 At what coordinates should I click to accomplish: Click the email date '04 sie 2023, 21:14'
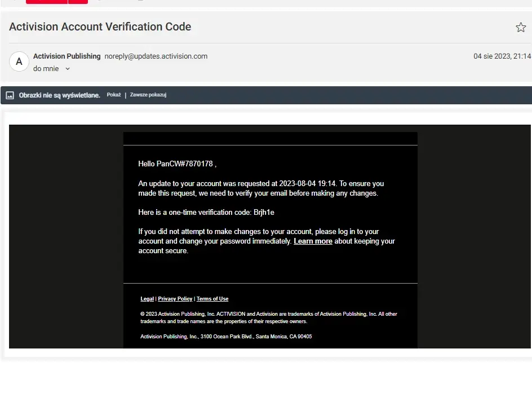coord(502,56)
